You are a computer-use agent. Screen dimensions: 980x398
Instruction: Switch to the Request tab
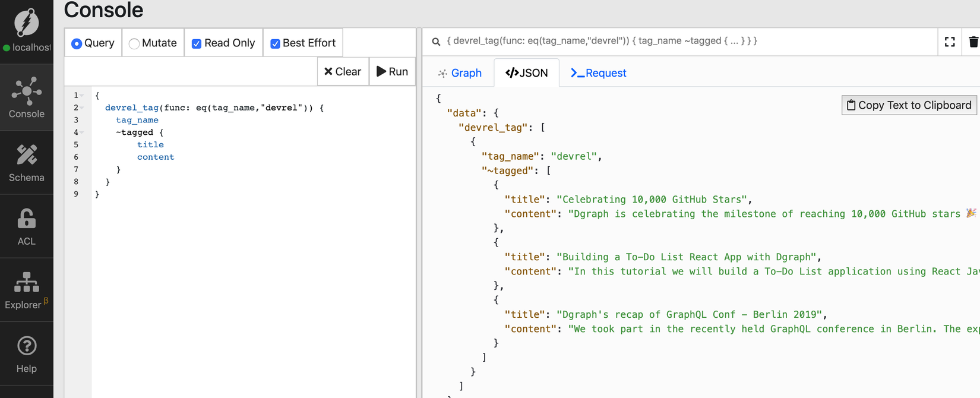click(x=598, y=73)
